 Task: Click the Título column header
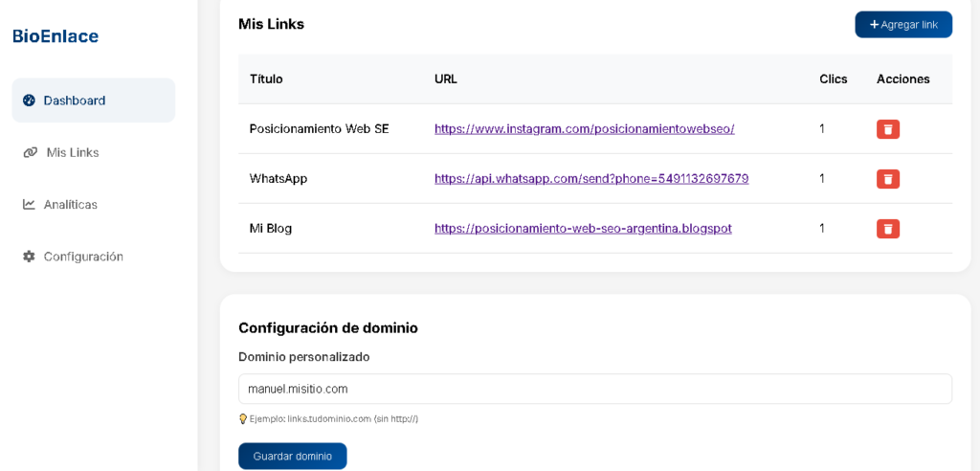pyautogui.click(x=266, y=78)
